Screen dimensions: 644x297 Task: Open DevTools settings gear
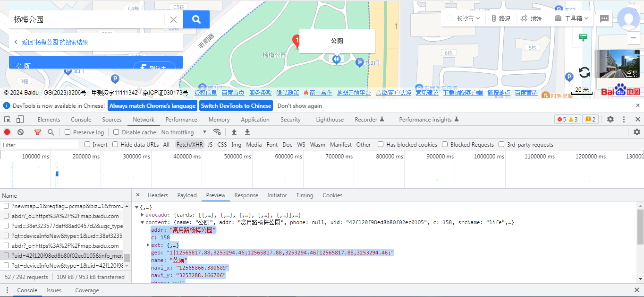point(610,120)
